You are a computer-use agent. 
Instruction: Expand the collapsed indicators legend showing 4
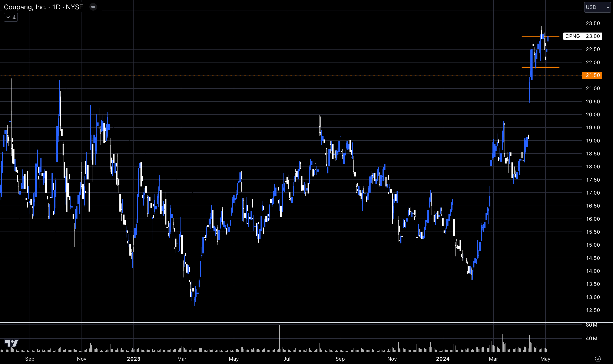11,17
